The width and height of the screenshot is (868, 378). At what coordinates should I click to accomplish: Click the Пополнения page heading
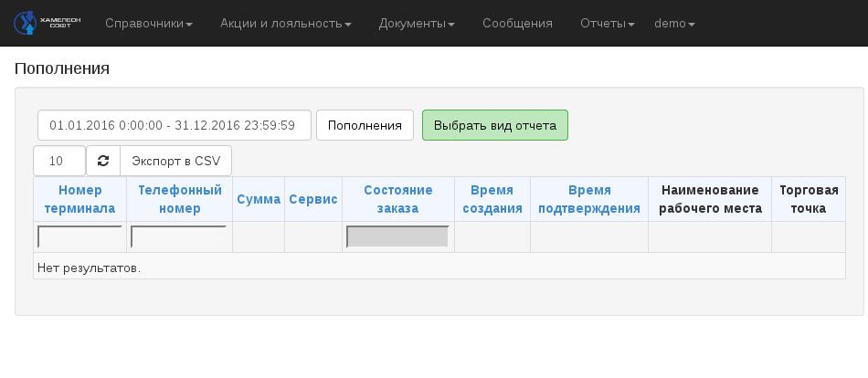pos(62,68)
